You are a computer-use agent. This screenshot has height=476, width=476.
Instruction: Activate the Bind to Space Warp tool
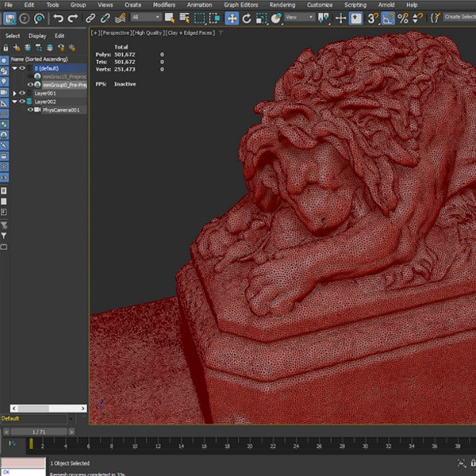(121, 18)
